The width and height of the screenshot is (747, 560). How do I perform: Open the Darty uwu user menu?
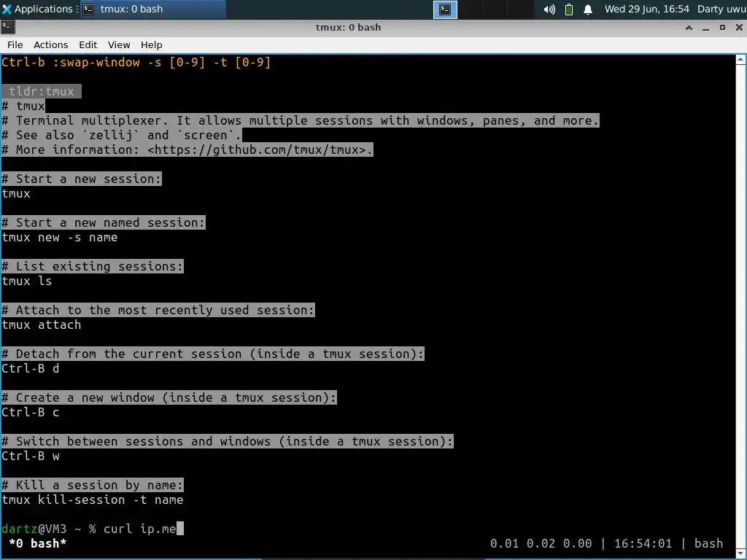tap(721, 9)
